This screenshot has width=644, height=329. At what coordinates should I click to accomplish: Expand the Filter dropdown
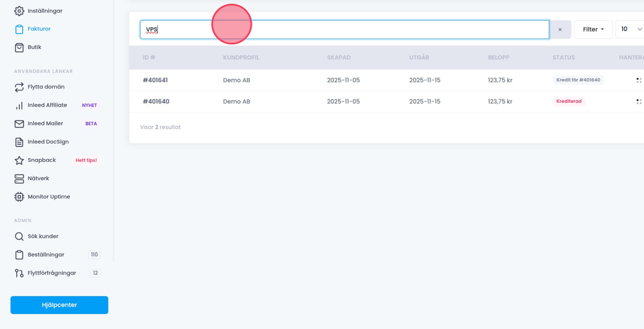593,29
